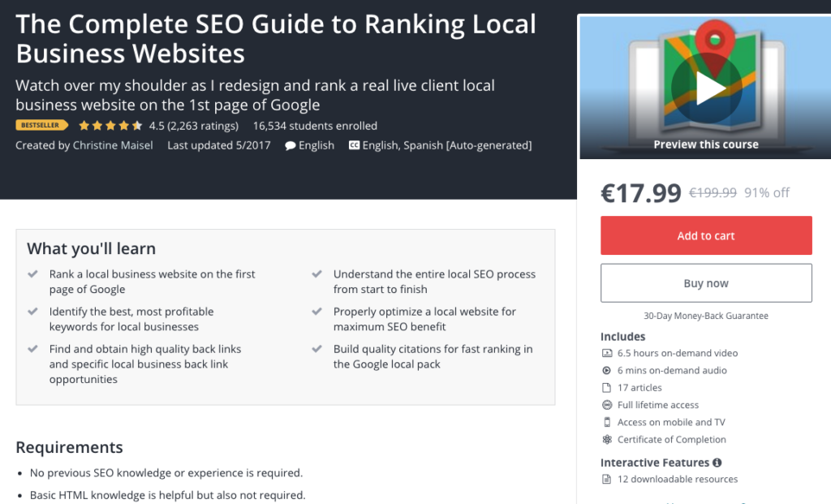This screenshot has width=831, height=504.
Task: Click checkmark beside 'Find and obtain high quality'
Action: pos(32,349)
